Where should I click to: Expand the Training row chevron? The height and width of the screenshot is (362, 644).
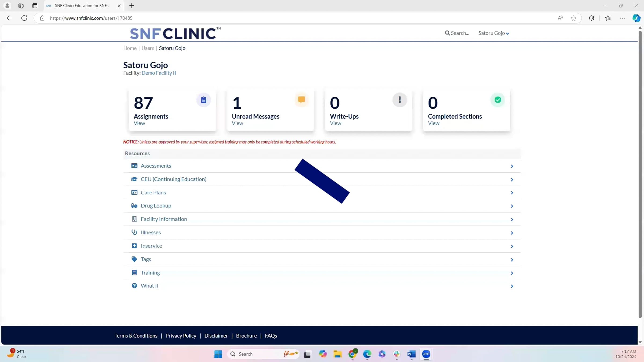click(x=512, y=273)
